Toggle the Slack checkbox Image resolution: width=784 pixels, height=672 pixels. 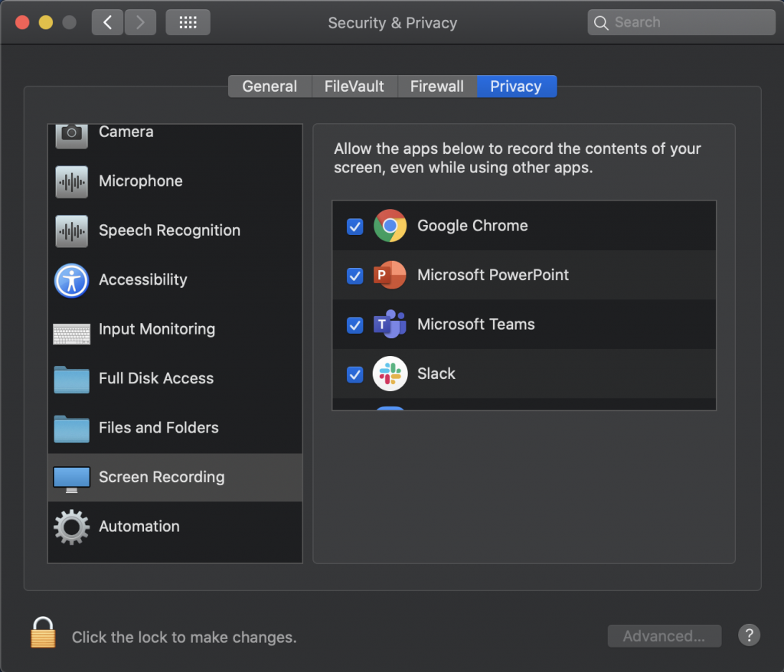(354, 374)
